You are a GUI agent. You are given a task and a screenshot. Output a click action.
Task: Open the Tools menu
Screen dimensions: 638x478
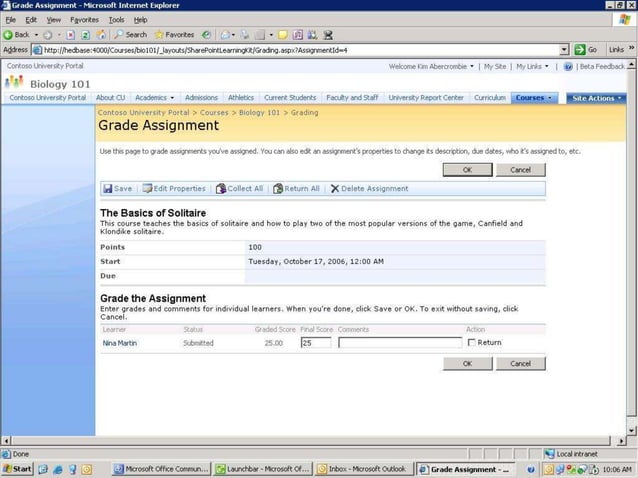coord(116,20)
